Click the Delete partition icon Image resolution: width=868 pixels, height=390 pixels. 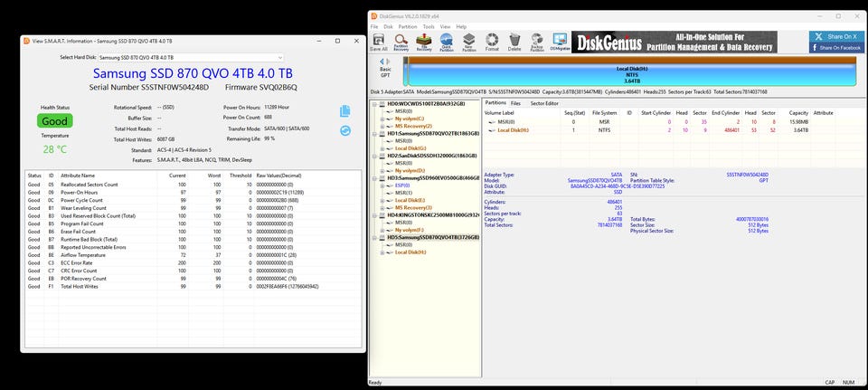pyautogui.click(x=514, y=43)
